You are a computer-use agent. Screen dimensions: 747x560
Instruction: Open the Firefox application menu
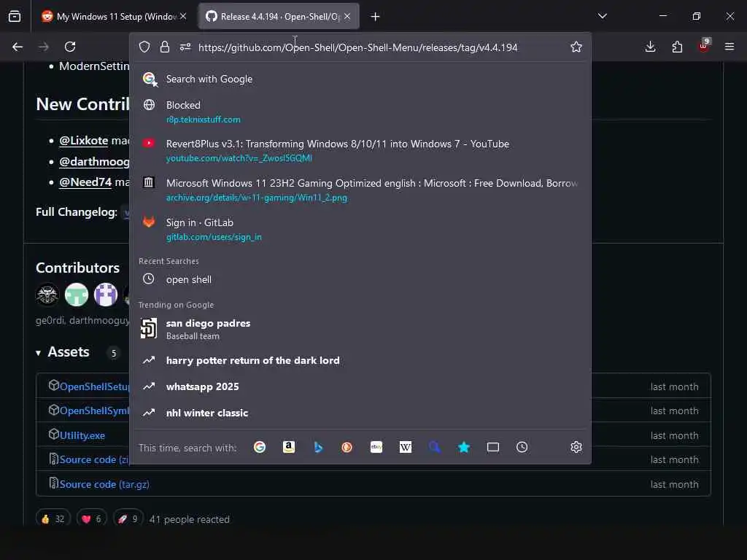point(729,47)
